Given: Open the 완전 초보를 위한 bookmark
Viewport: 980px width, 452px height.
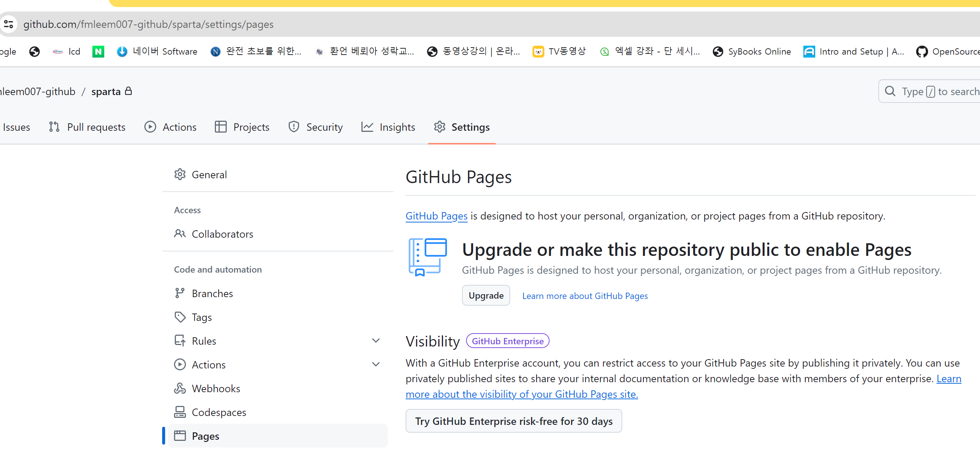Looking at the screenshot, I should click(256, 51).
